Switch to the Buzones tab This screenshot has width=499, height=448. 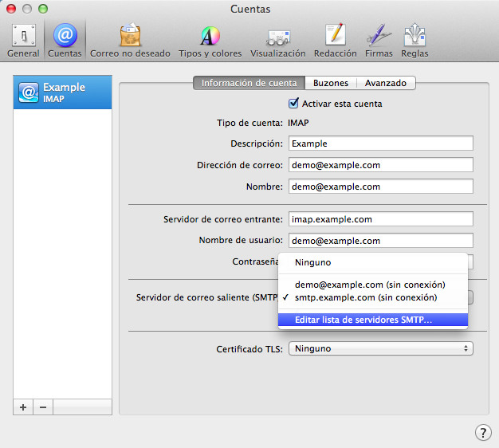coord(330,83)
